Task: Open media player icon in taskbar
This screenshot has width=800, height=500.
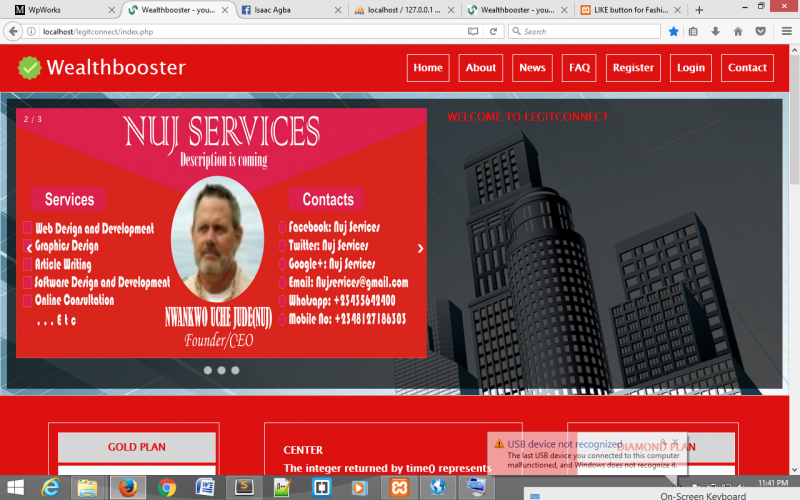Action: point(359,488)
